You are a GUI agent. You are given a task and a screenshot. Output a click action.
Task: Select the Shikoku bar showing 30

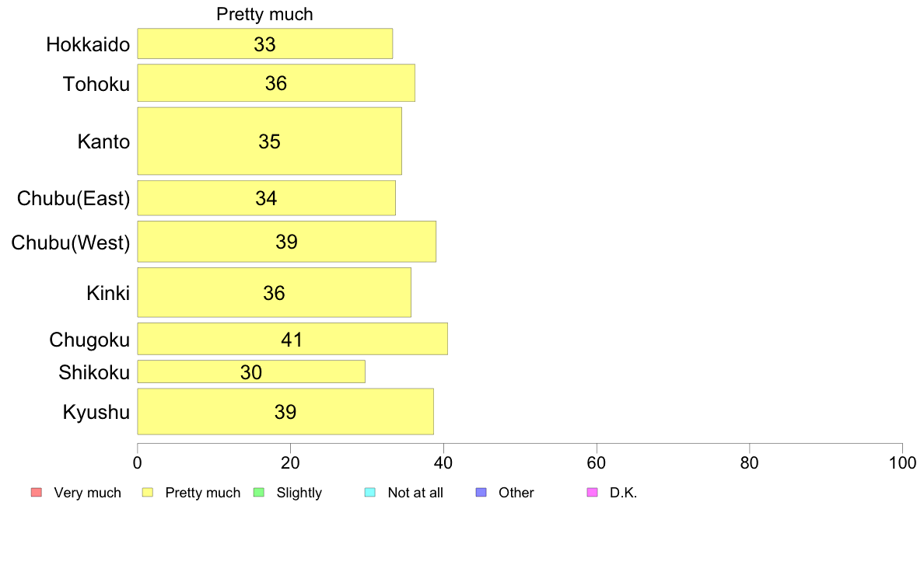coord(252,371)
